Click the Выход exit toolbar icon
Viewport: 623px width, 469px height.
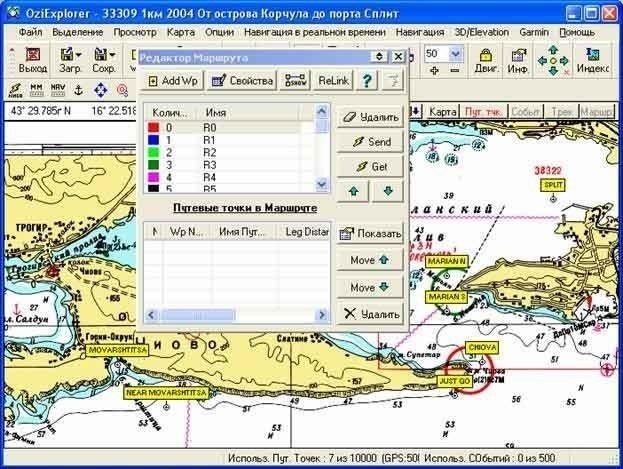point(33,61)
